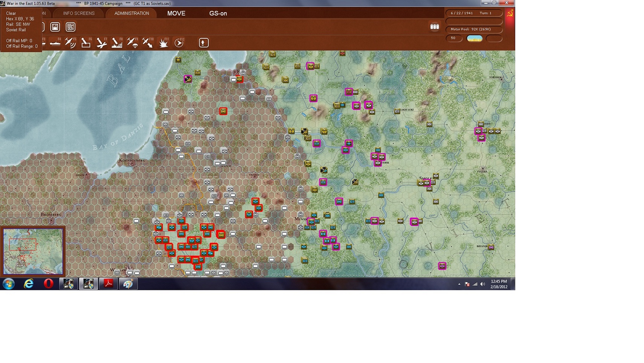The image size is (644, 363).
Task: Click the Bromberg city label on map
Action: (51, 215)
